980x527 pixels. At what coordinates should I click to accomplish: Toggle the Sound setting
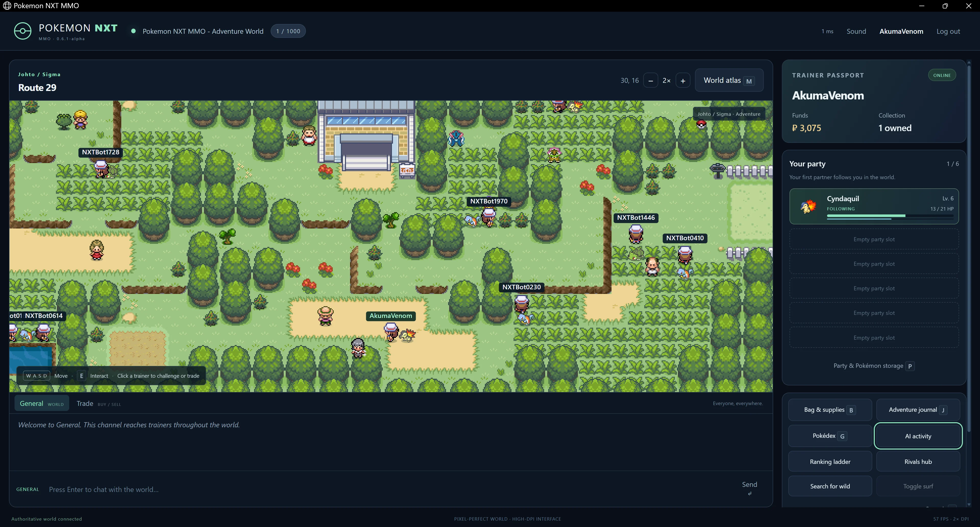(856, 31)
